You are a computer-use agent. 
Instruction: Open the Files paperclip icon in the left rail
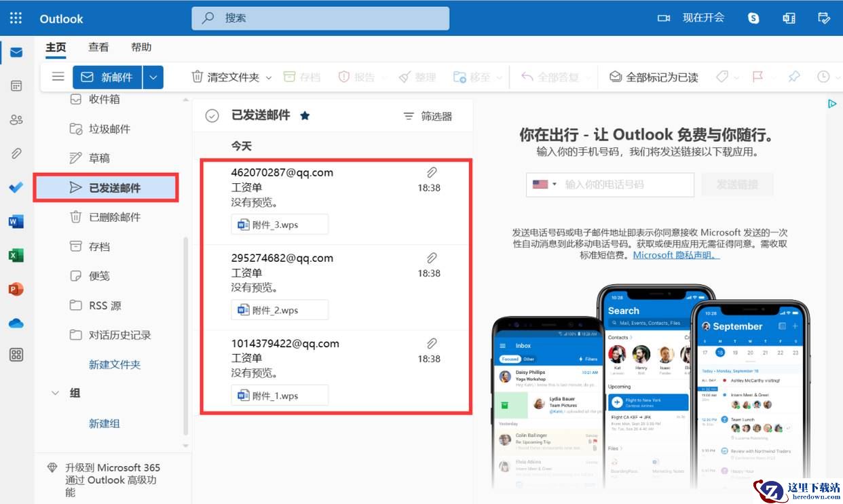(x=16, y=154)
